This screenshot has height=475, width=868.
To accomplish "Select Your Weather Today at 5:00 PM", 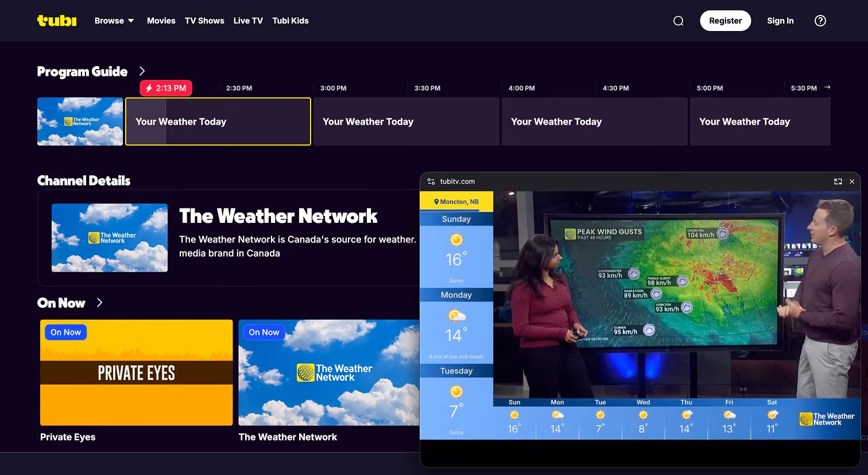I will [x=760, y=121].
